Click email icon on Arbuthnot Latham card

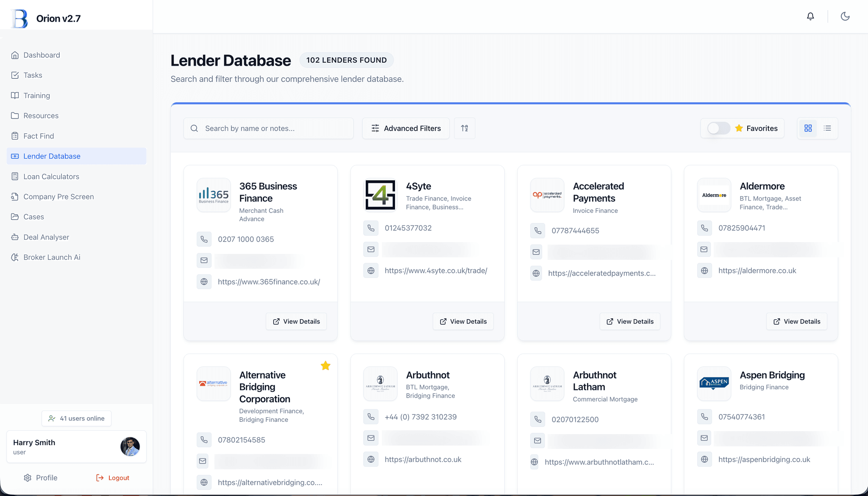click(x=537, y=440)
